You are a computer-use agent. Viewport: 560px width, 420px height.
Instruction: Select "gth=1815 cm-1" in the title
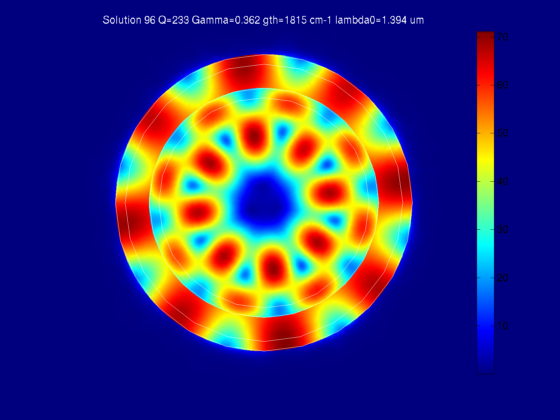click(298, 20)
